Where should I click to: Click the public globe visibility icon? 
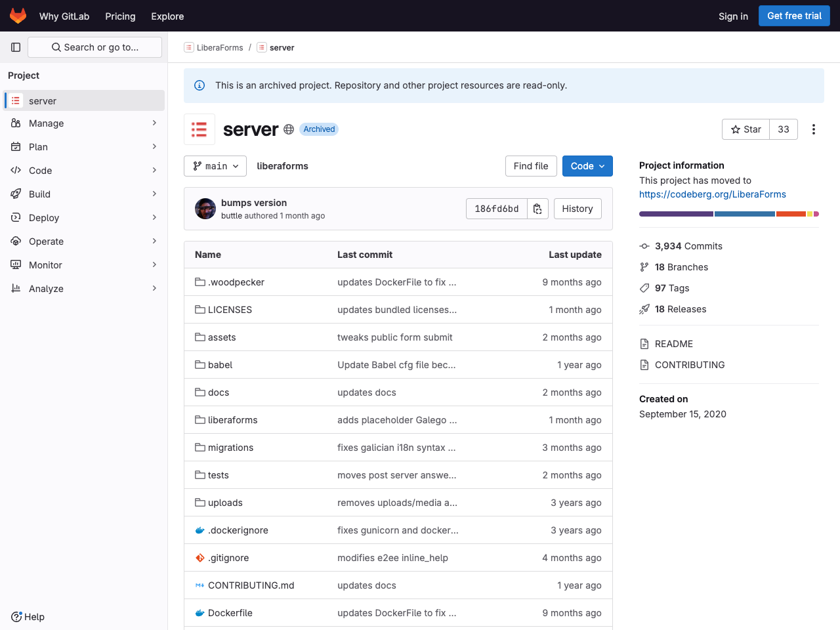tap(289, 129)
